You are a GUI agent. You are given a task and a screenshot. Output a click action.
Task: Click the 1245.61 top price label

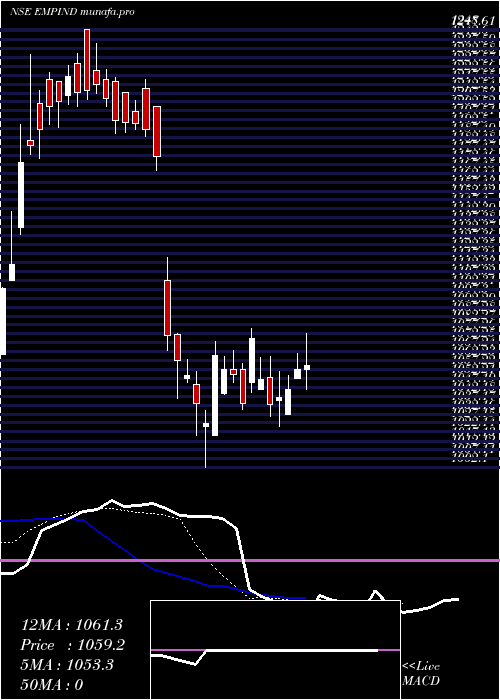(x=473, y=21)
